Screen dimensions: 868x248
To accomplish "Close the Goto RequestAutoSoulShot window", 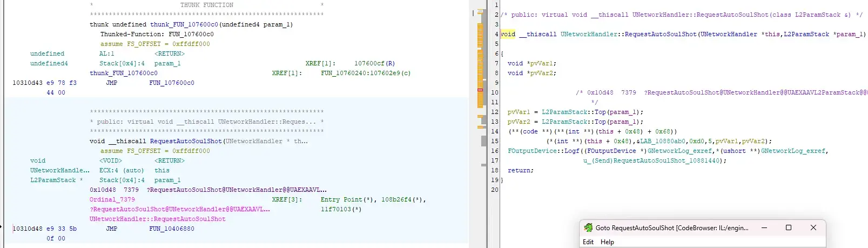I will (813, 228).
